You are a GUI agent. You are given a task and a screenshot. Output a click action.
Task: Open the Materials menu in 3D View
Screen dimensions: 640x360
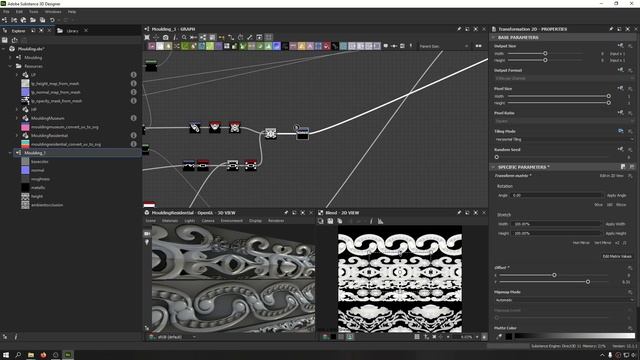[x=170, y=221]
